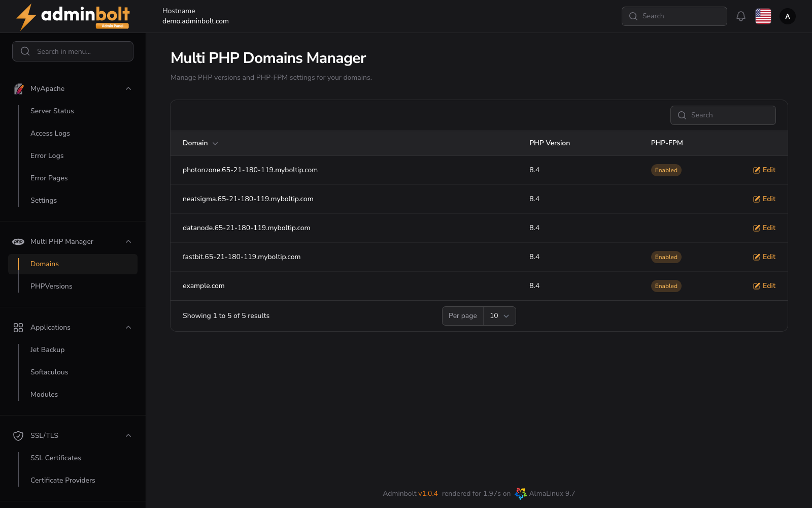The height and width of the screenshot is (508, 812).
Task: Click Enabled badge for photonzone domain
Action: tap(666, 170)
